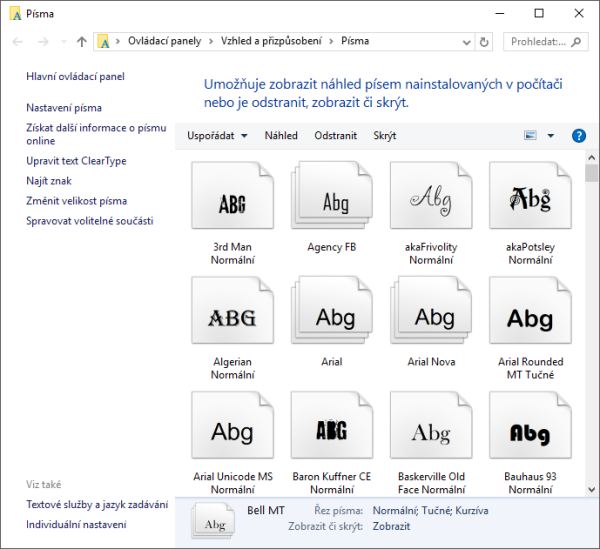Go back with the left arrow
The width and height of the screenshot is (600, 549).
(x=18, y=42)
